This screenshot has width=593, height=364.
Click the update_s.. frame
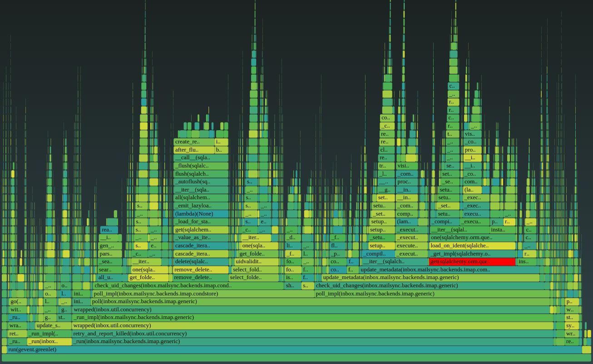click(x=53, y=325)
